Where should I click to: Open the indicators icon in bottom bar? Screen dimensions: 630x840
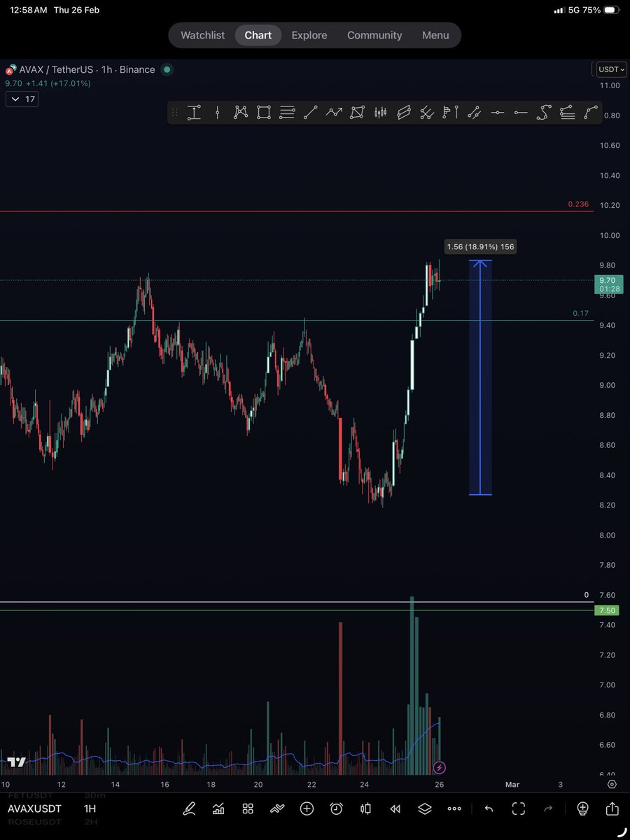(x=218, y=808)
